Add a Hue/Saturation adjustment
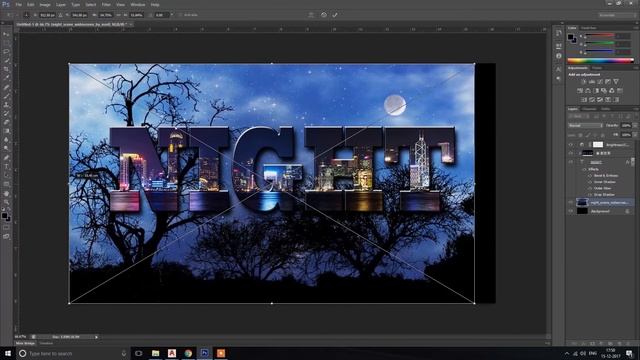The image size is (640, 360). click(580, 91)
